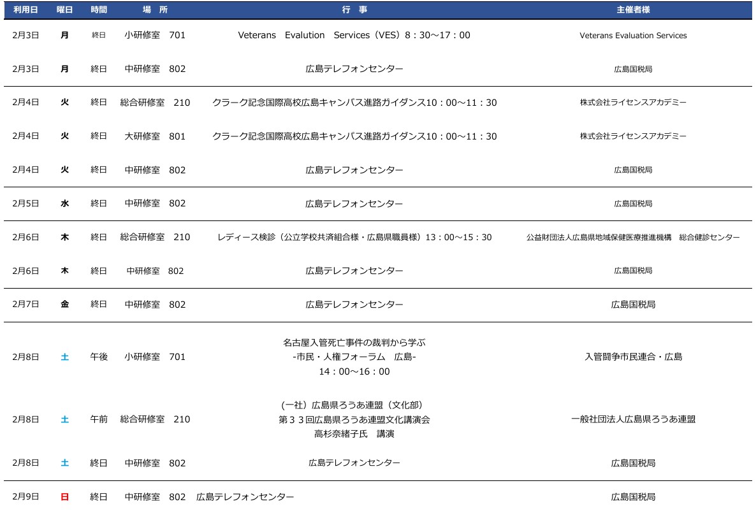Select organizer cell Veterans Evaluation Services
756x532 pixels.
click(633, 35)
